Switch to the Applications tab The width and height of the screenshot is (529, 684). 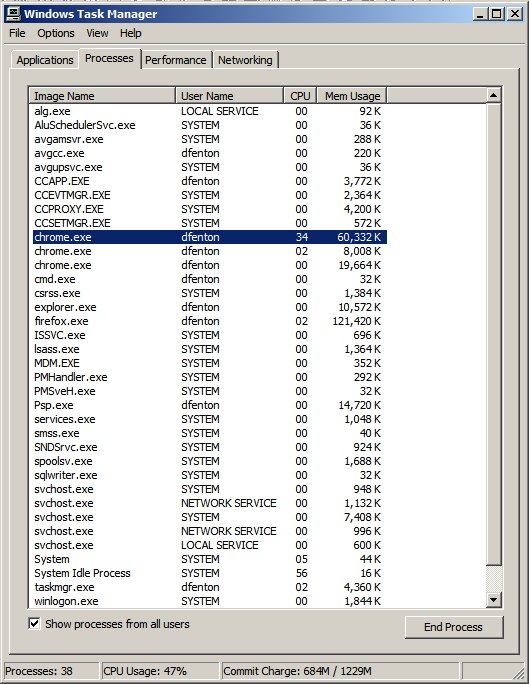(45, 60)
